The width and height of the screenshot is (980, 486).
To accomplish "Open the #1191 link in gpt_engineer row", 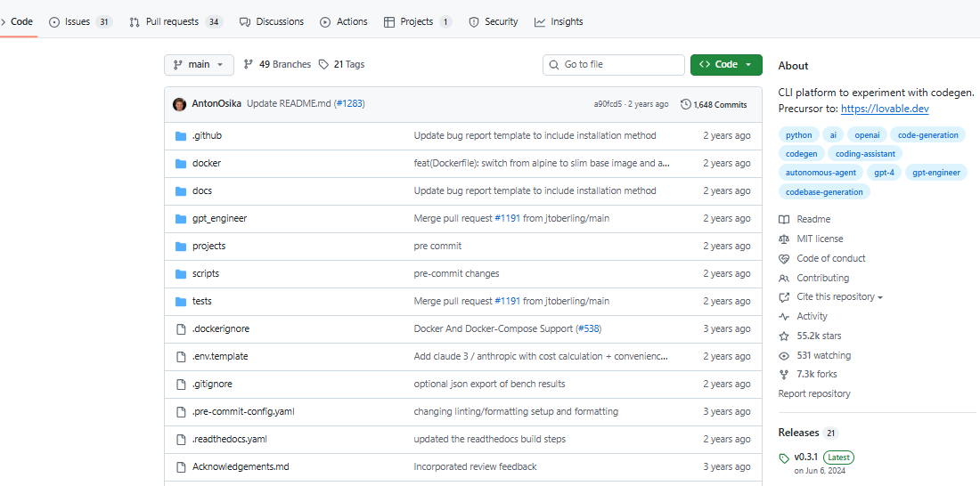I will click(508, 218).
